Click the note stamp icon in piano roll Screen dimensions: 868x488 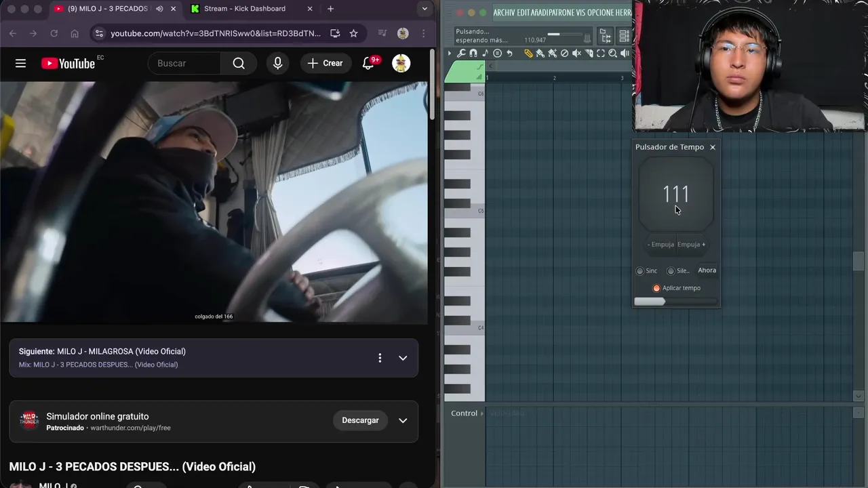point(485,54)
